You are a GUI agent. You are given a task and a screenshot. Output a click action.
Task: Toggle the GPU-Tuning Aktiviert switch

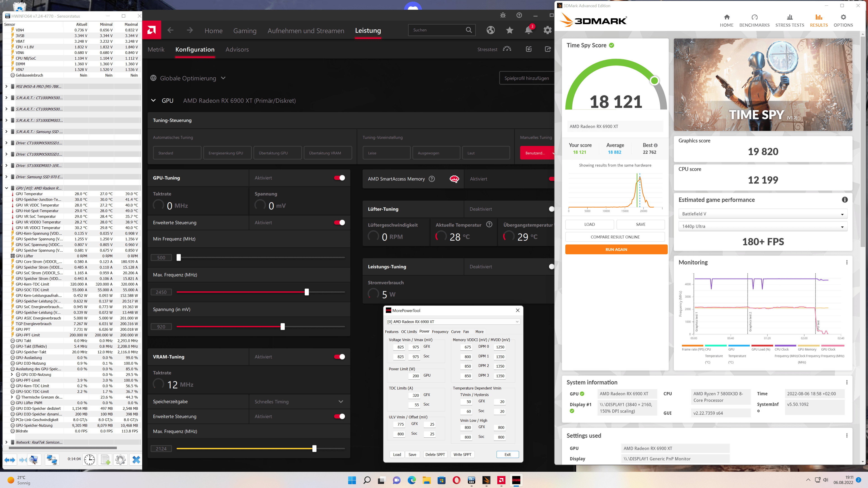pyautogui.click(x=339, y=178)
